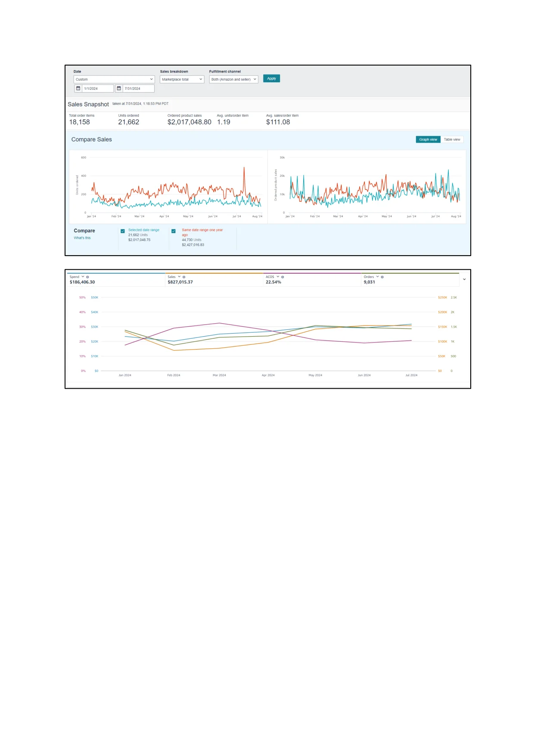Click the info icon next to Orders
Image resolution: width=534 pixels, height=756 pixels.
[x=382, y=277]
